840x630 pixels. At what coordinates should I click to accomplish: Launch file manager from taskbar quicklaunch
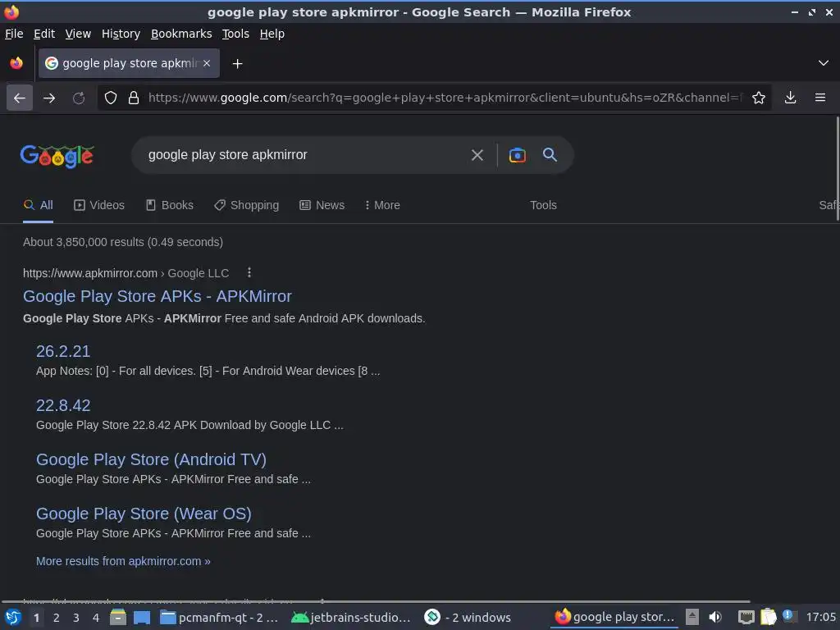pos(118,617)
